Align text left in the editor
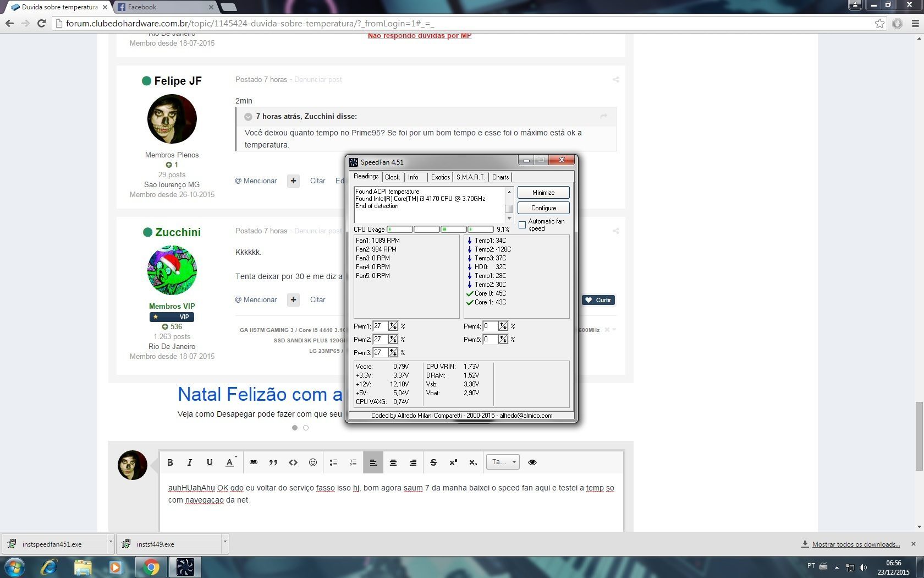 click(x=373, y=462)
